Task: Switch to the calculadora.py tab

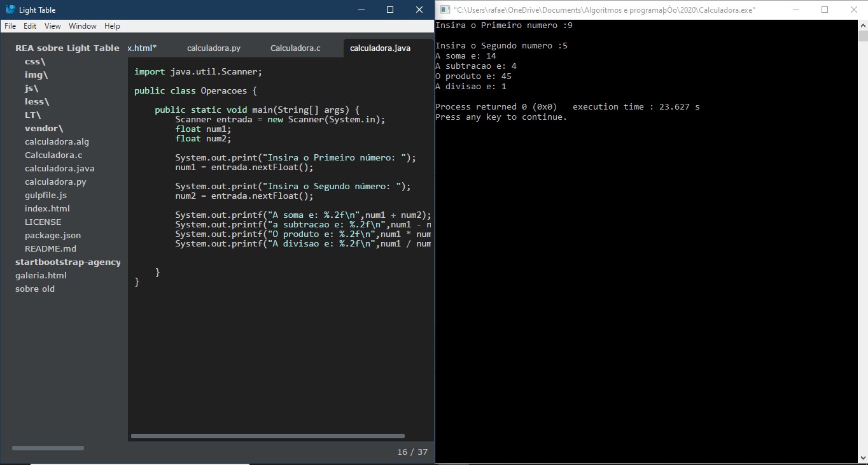Action: [214, 48]
